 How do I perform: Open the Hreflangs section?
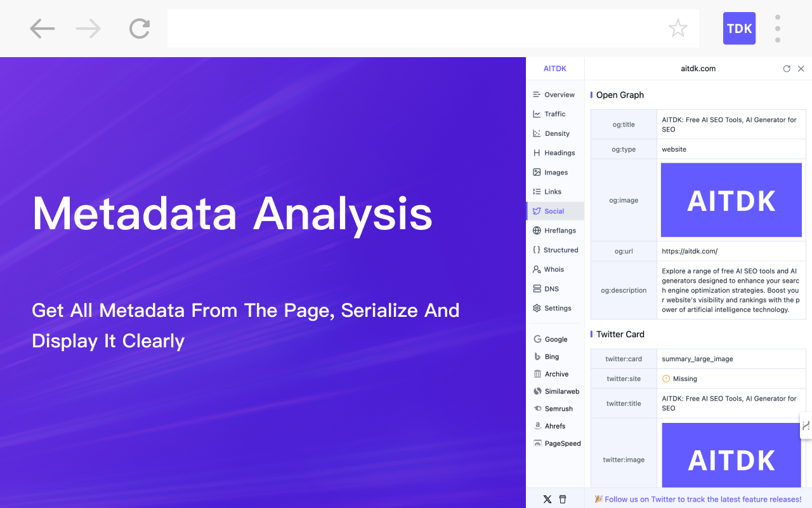[555, 231]
